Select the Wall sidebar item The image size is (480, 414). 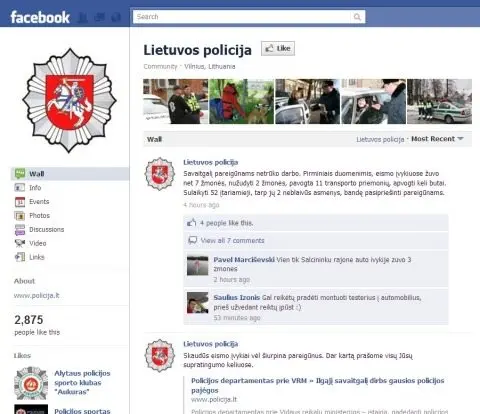tap(70, 174)
